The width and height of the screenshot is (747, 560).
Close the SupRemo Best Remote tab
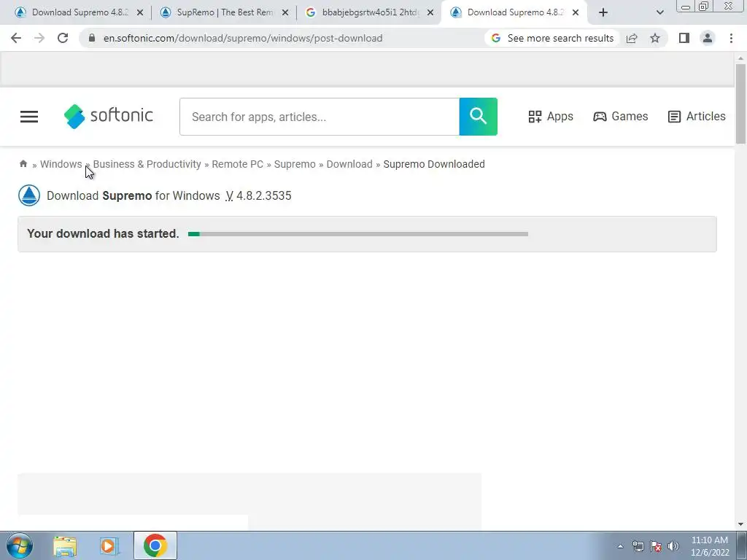[x=285, y=13]
